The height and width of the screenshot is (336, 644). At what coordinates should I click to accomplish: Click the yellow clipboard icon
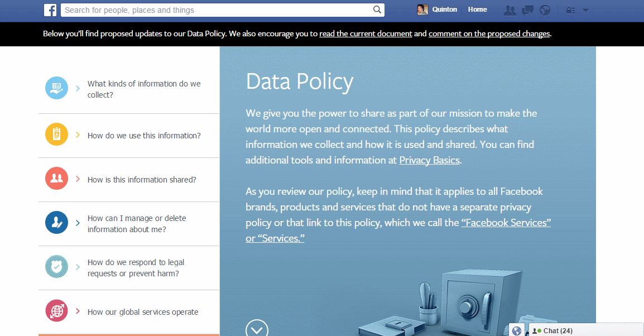tap(57, 135)
